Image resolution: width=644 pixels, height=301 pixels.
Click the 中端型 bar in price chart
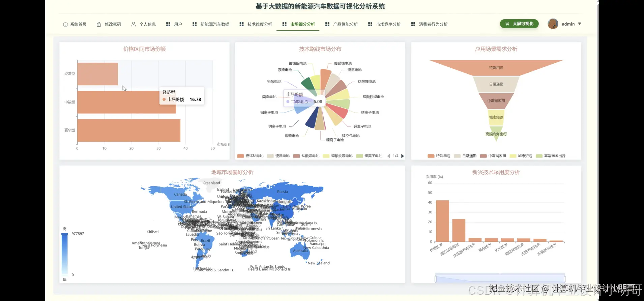click(127, 102)
